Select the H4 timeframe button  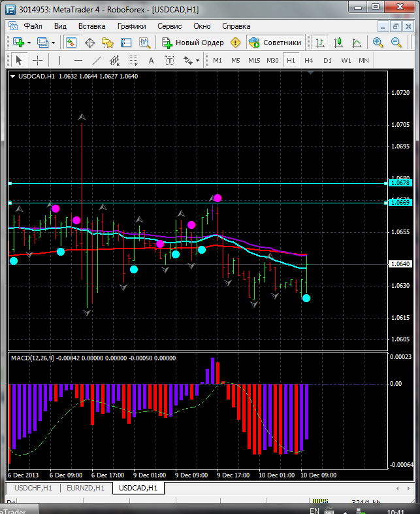click(309, 60)
